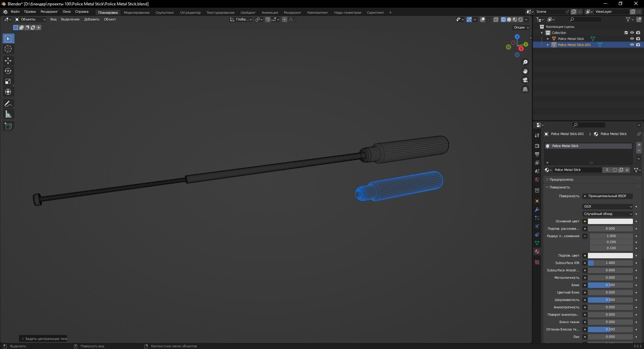
Task: Toggle eye visibility for Police Metal Stick.001
Action: pyautogui.click(x=632, y=45)
